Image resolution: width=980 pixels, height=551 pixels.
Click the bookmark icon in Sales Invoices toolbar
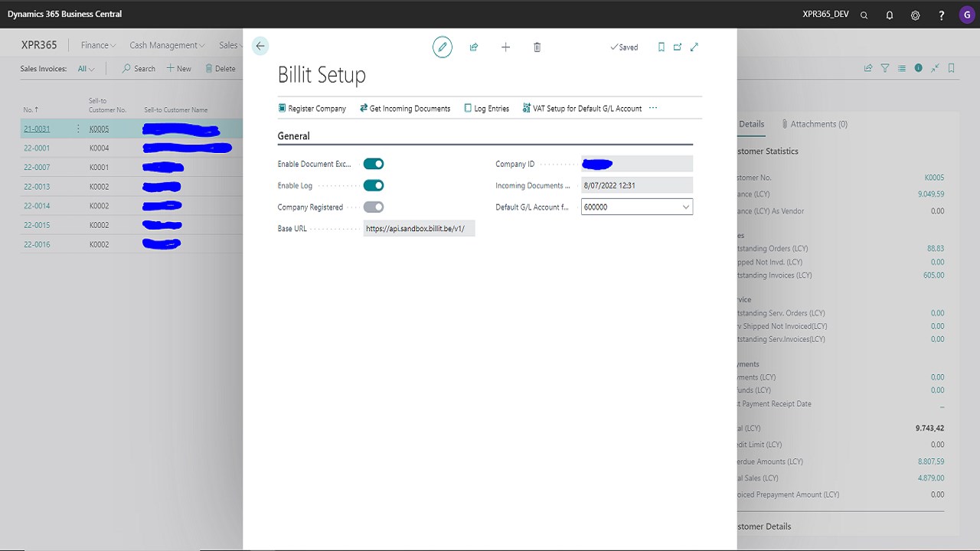click(x=952, y=68)
